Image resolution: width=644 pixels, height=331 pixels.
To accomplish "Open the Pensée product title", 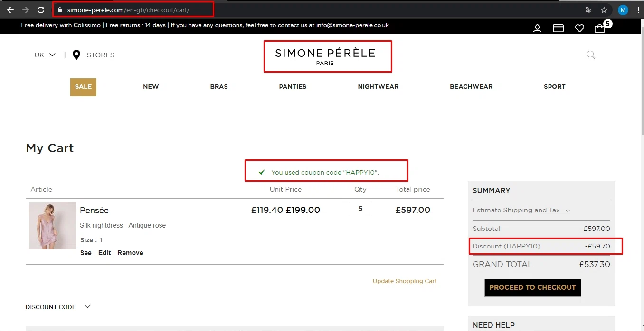I will click(94, 211).
